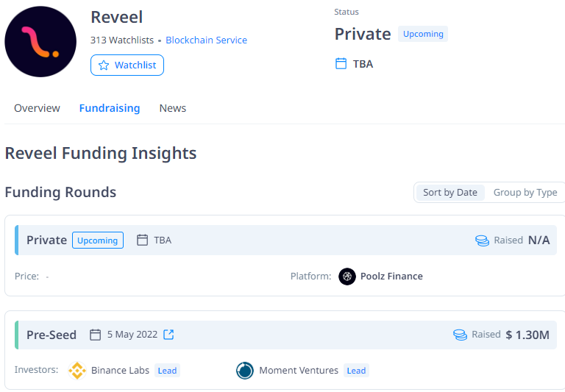Click the Private round title in funding list
Viewport: 565px width, 392px height.
pyautogui.click(x=46, y=240)
